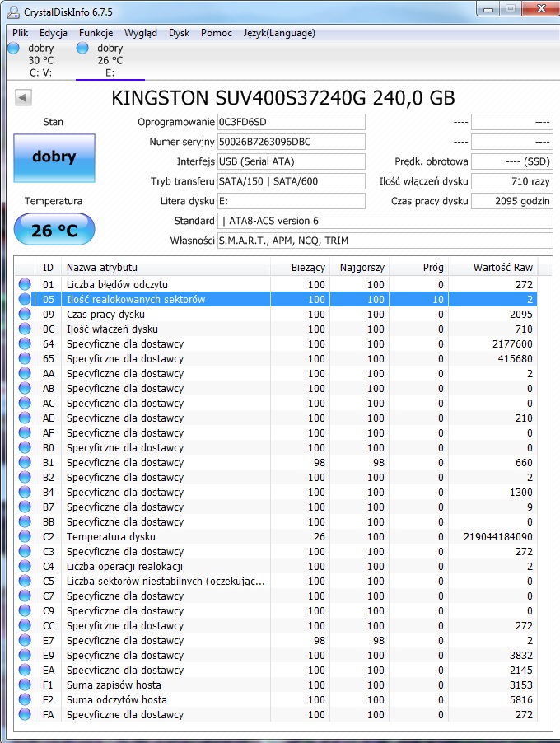Click the Litera dysku E: field
Viewport: 560px width, 743px height.
pos(291,201)
